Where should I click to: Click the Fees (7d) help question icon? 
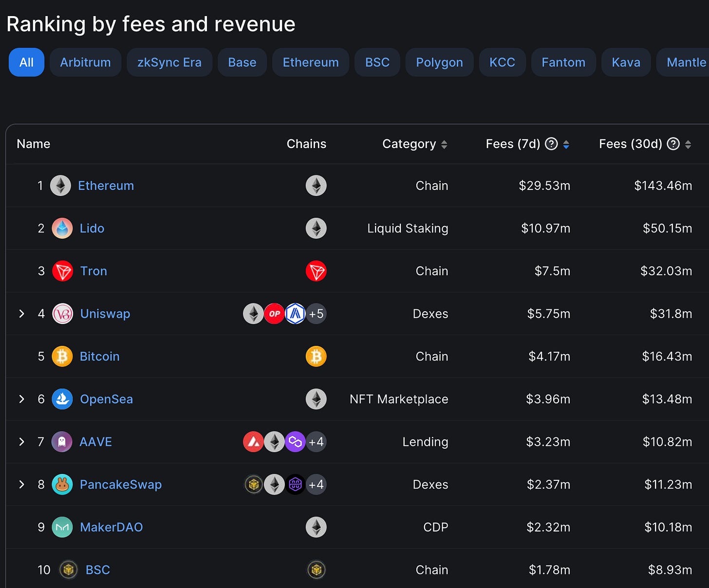551,144
